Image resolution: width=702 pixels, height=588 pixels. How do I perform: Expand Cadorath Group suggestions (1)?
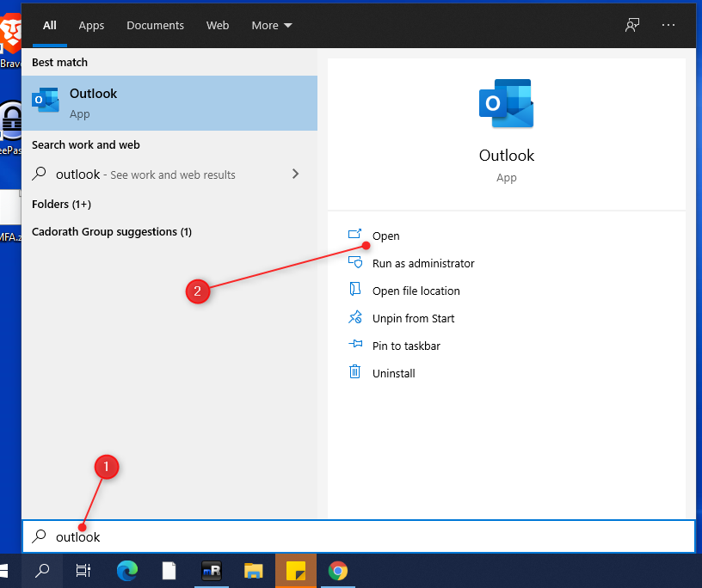point(112,232)
